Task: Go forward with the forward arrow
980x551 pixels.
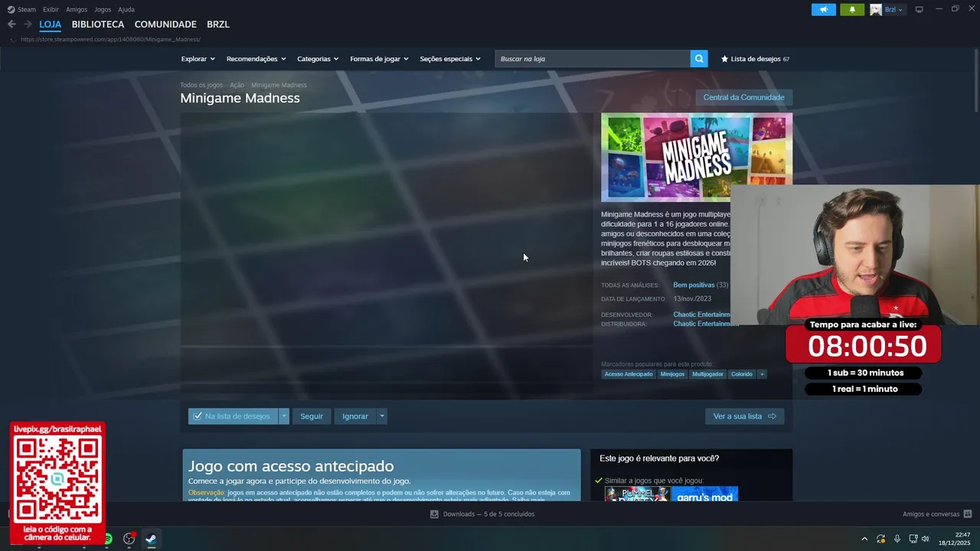Action: tap(28, 24)
